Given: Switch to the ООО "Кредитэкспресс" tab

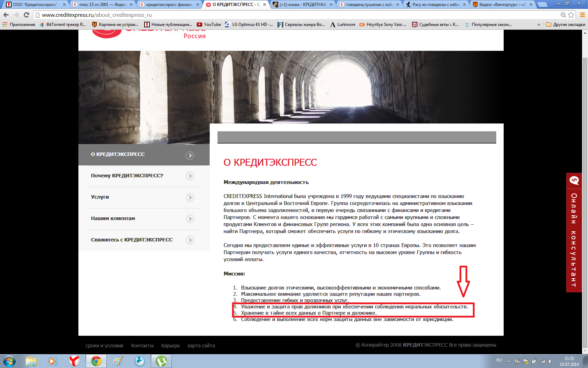Looking at the screenshot, I should click(x=36, y=5).
